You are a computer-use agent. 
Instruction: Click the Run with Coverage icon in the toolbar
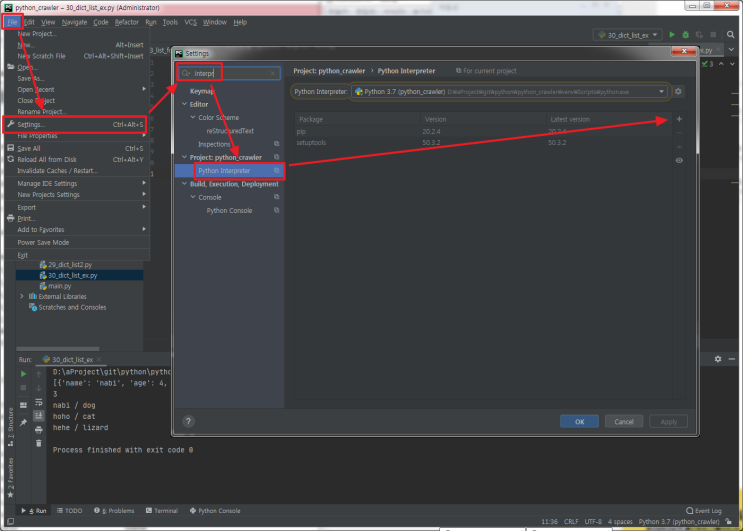point(699,35)
